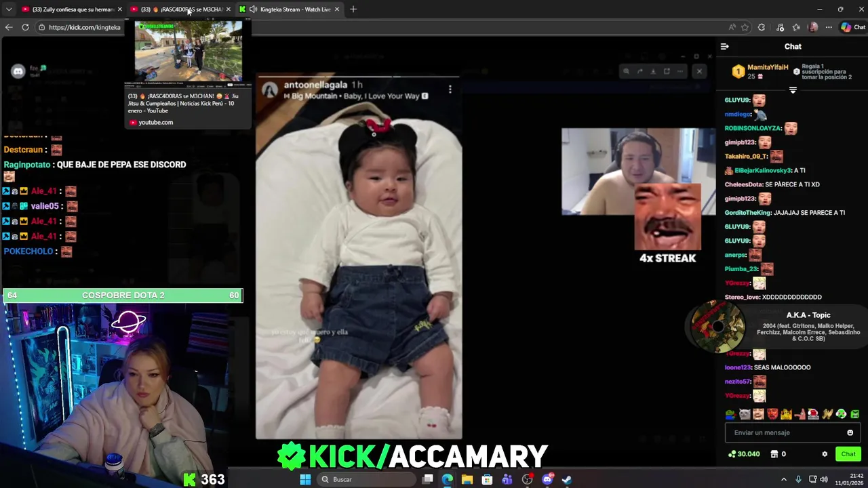The image size is (868, 488).
Task: Click username GorditoTheKing in chat
Action: (x=748, y=213)
